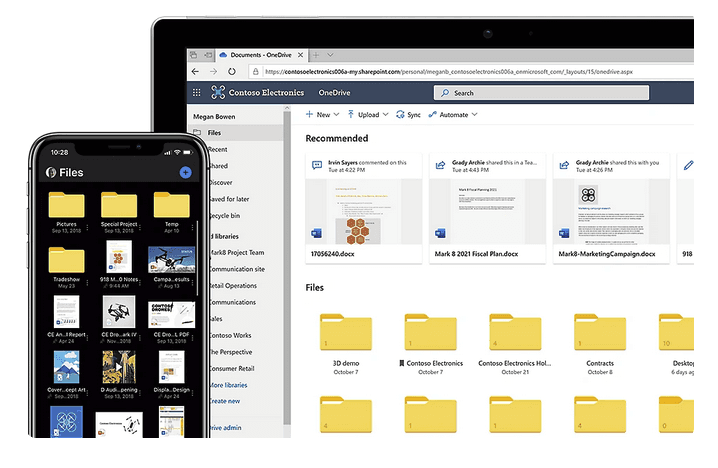Expand the Automate dropdown chevron

point(474,114)
